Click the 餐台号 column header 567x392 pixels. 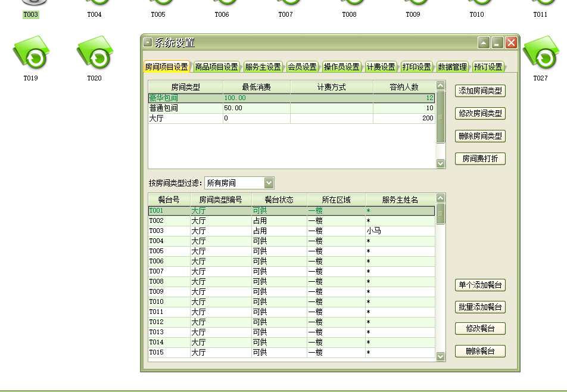pyautogui.click(x=169, y=200)
